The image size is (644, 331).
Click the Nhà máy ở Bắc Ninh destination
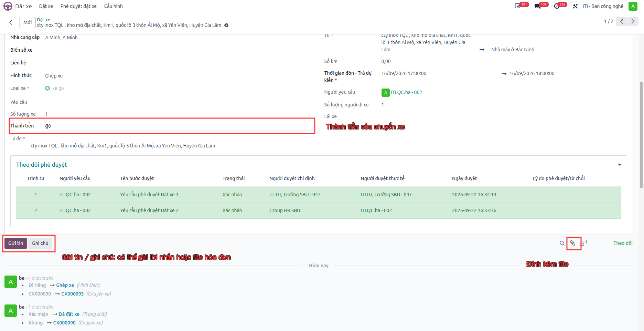click(513, 50)
